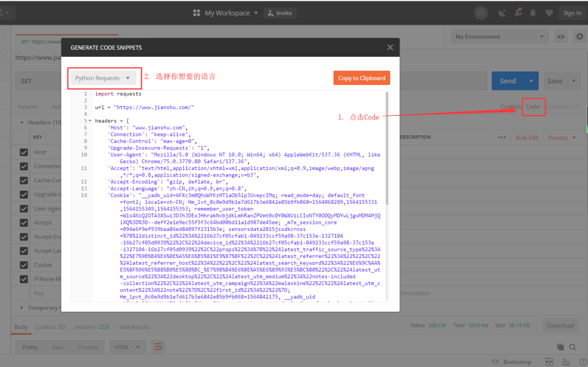
Task: Open the response Cookies (5) tab
Action: pyautogui.click(x=50, y=327)
